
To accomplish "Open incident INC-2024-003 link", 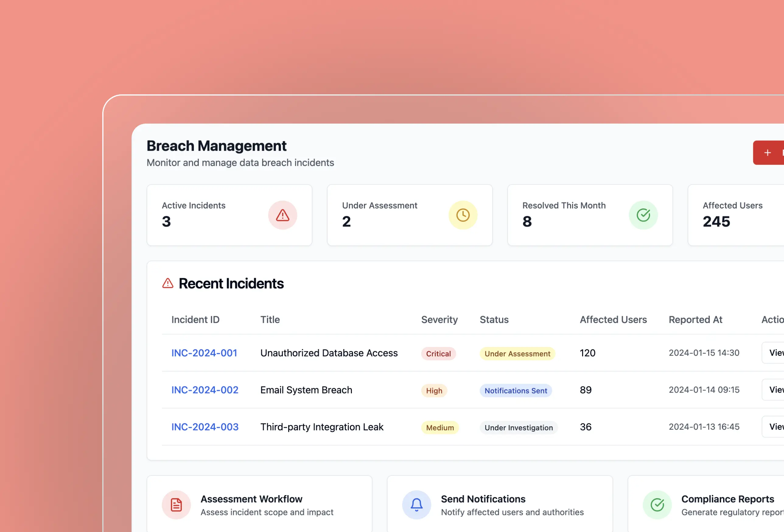I will pos(205,427).
